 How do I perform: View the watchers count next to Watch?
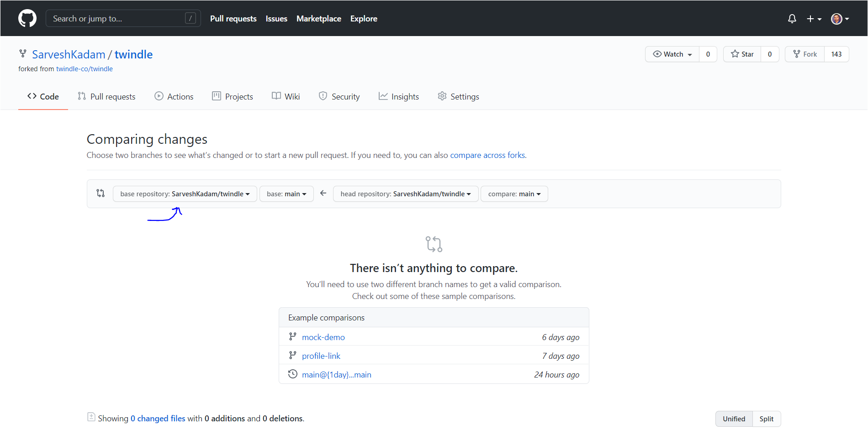pos(708,54)
